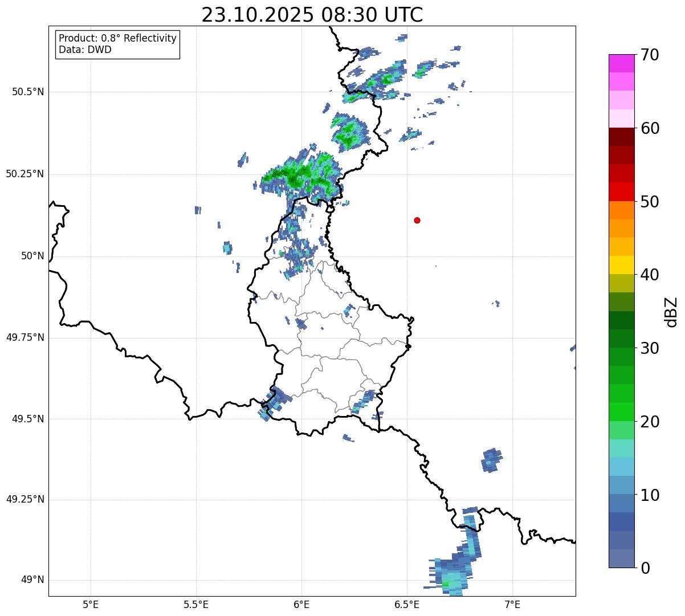685x616 pixels.
Task: Pick the bright green 20 dBZ swatch
Action: (621, 412)
